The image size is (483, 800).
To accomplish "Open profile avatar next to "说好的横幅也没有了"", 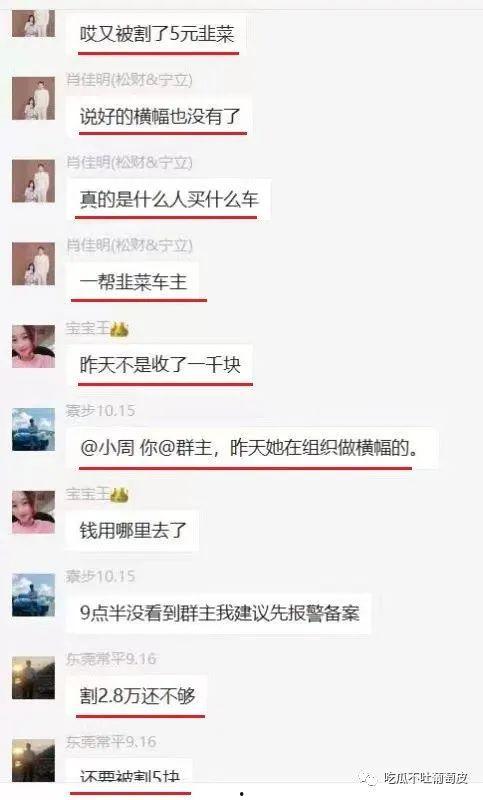I will pos(33,98).
